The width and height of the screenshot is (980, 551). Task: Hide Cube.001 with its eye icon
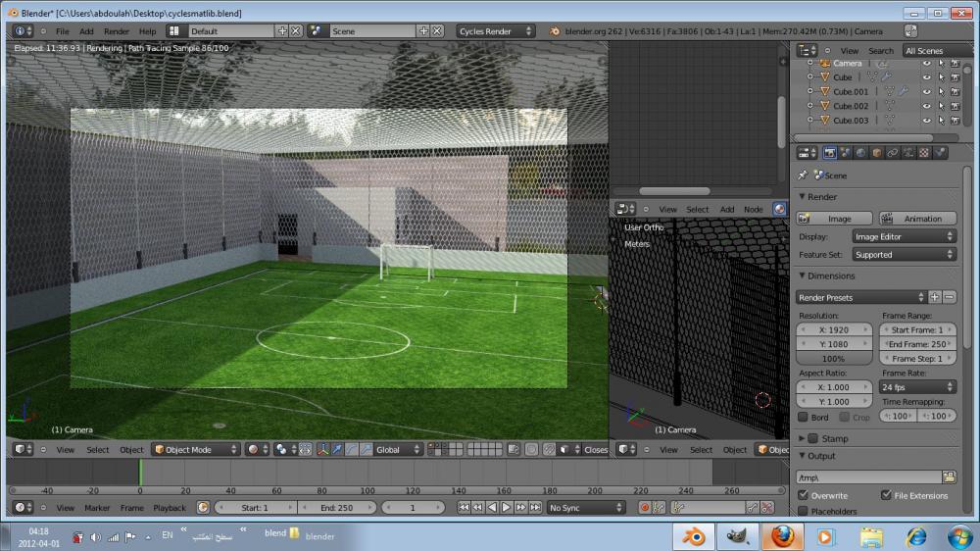coord(927,91)
